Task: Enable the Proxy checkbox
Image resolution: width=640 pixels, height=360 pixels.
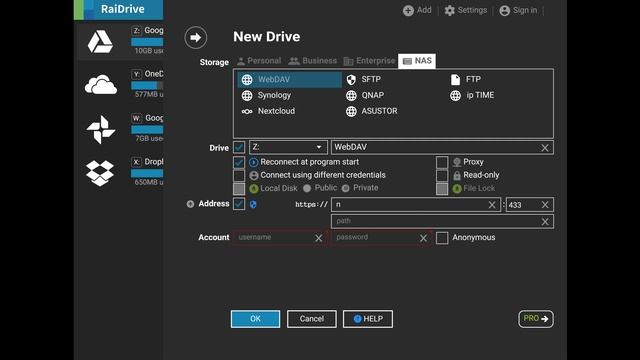Action: 442,162
